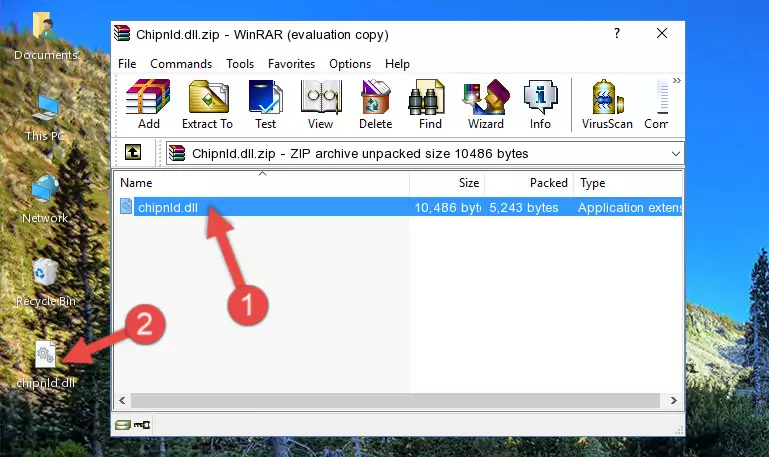Open the Tools menu
769x457 pixels.
point(240,64)
